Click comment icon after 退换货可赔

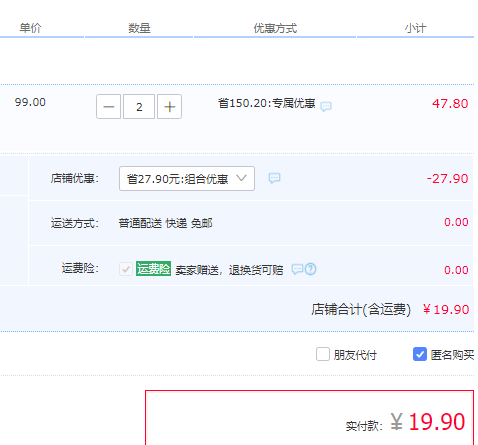pyautogui.click(x=297, y=269)
